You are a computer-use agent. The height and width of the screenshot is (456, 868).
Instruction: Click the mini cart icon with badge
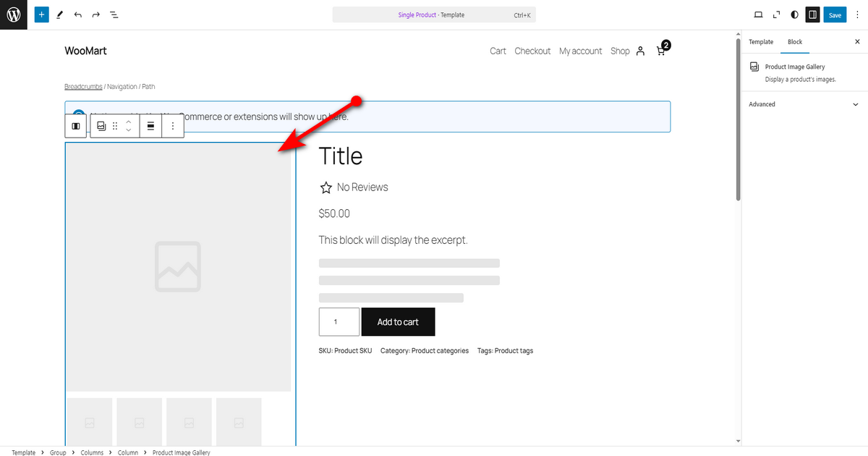point(663,49)
